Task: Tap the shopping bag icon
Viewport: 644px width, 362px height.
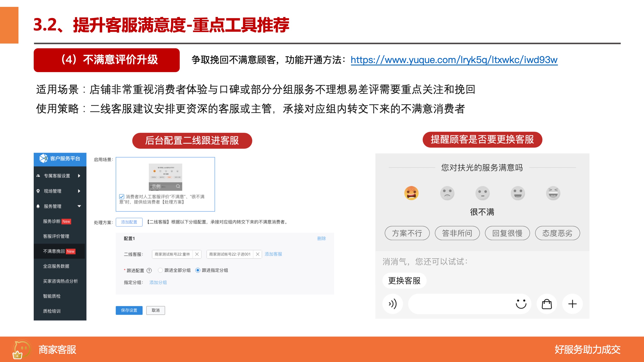Action: [x=547, y=304]
